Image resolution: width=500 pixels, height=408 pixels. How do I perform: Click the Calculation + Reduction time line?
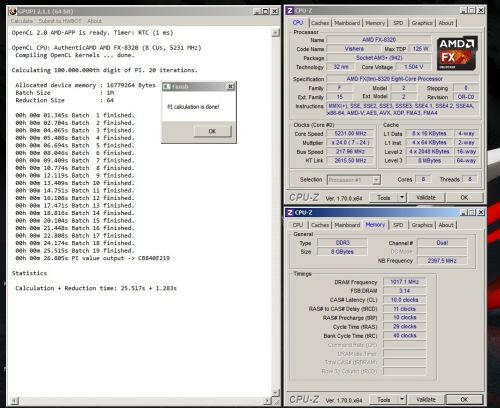point(96,288)
